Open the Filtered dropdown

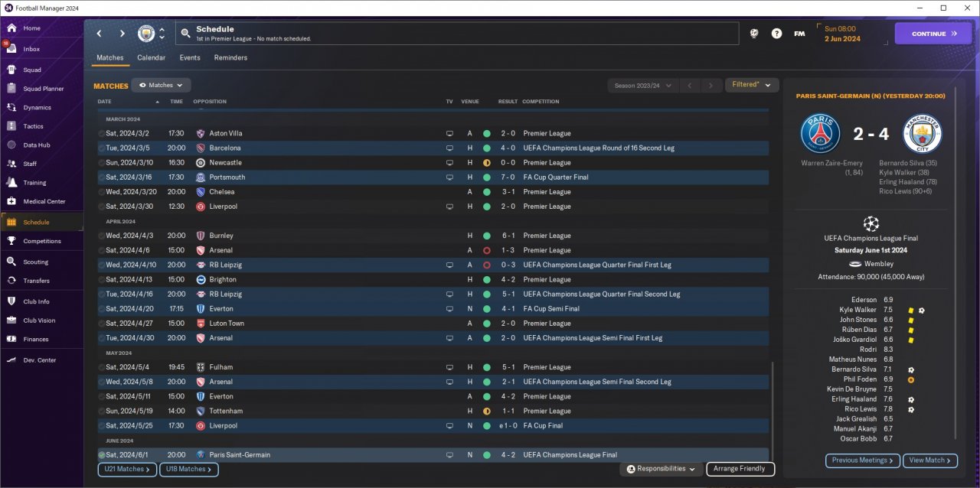pos(752,85)
